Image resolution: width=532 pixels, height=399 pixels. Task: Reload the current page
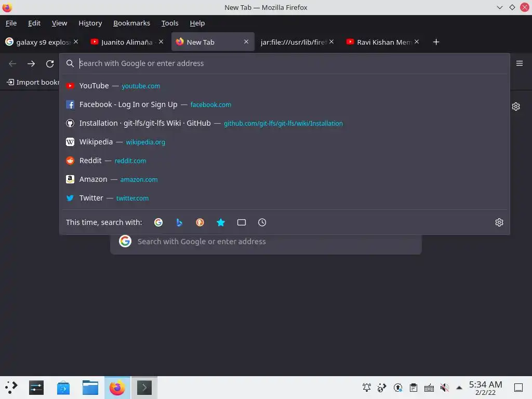[x=50, y=63]
